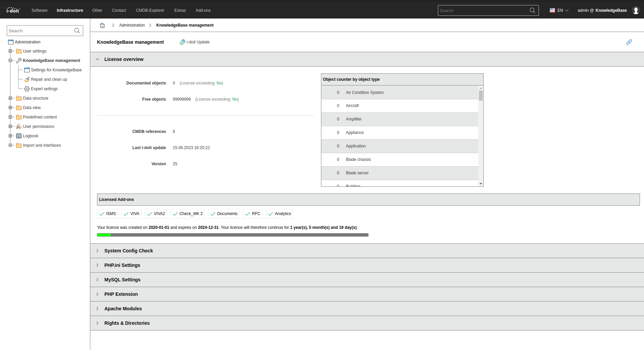
Task: Expand the Predefined content tree node
Action: (10, 117)
